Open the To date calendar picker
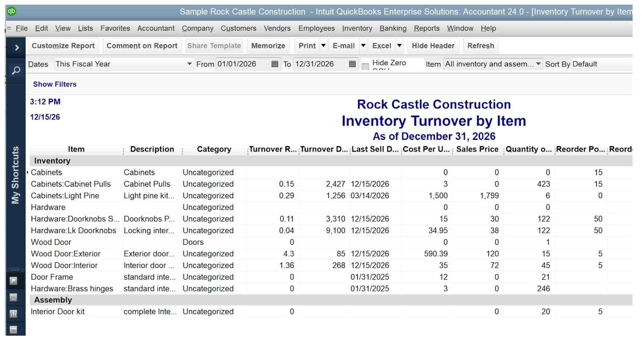 (x=353, y=64)
